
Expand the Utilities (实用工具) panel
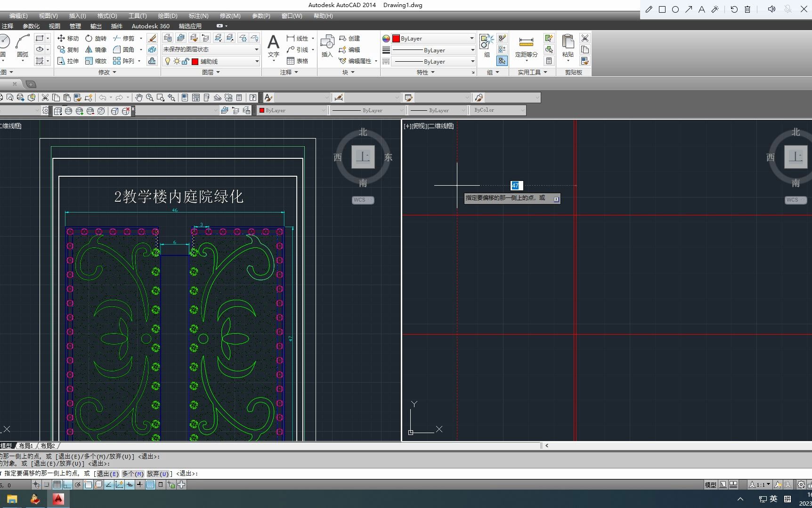[x=532, y=72]
